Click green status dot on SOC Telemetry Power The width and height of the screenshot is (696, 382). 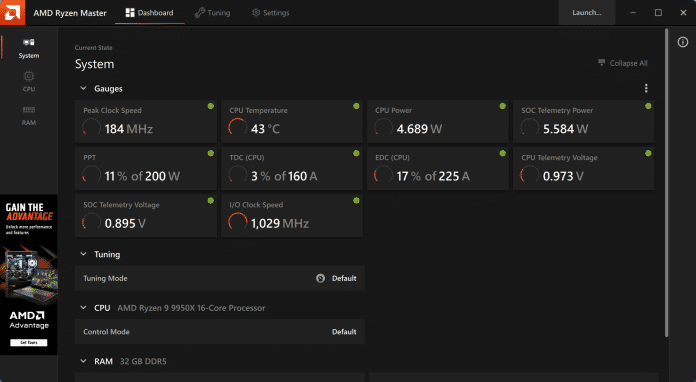pos(648,106)
